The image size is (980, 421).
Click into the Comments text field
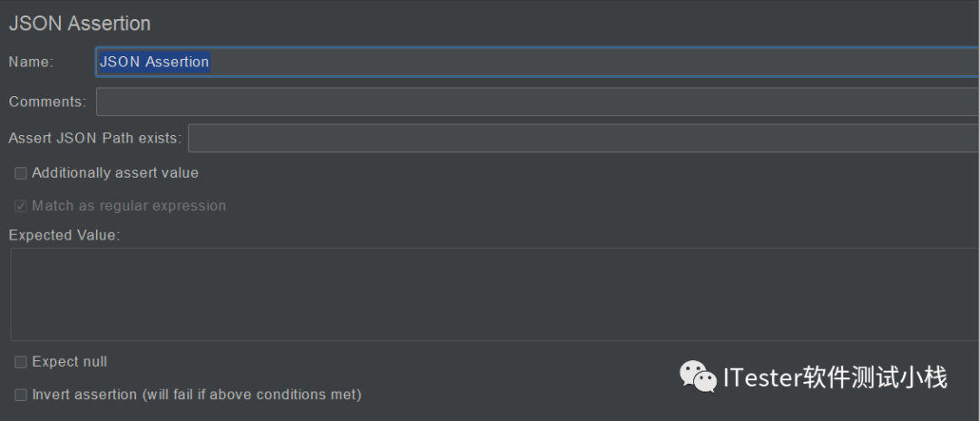[537, 102]
